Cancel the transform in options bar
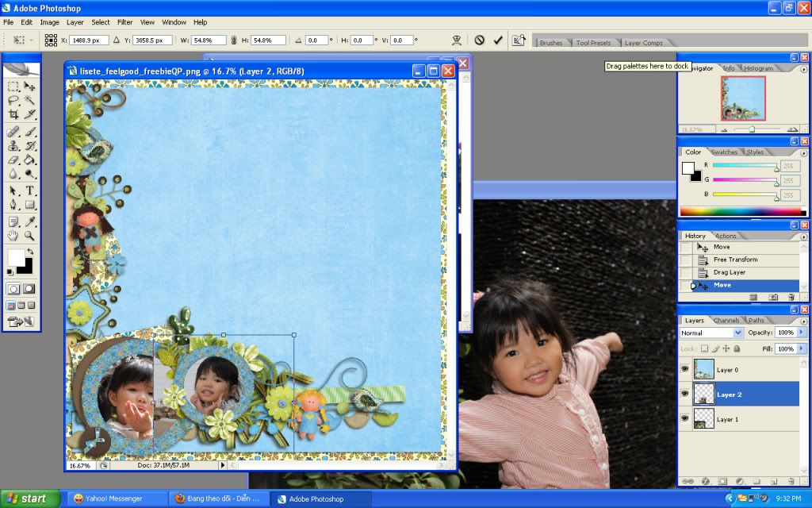Image resolution: width=812 pixels, height=508 pixels. tap(479, 40)
